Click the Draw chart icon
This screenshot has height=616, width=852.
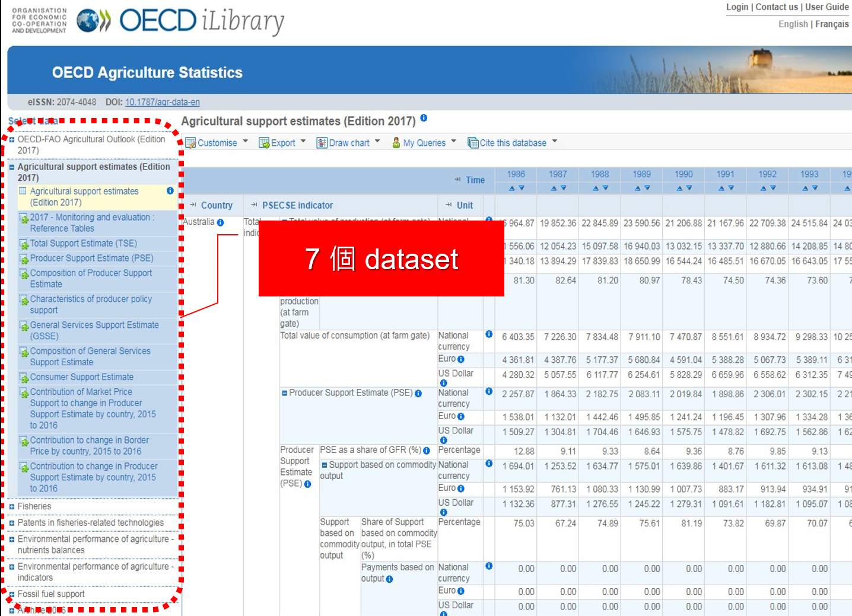pyautogui.click(x=322, y=143)
